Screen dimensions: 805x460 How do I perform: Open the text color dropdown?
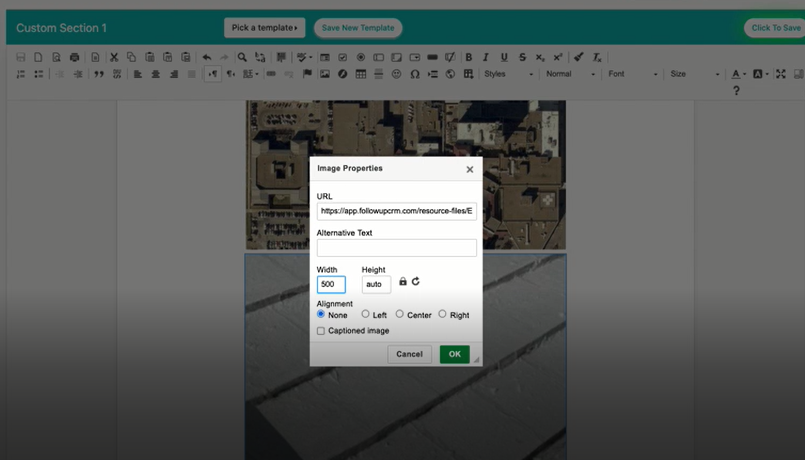(x=738, y=74)
